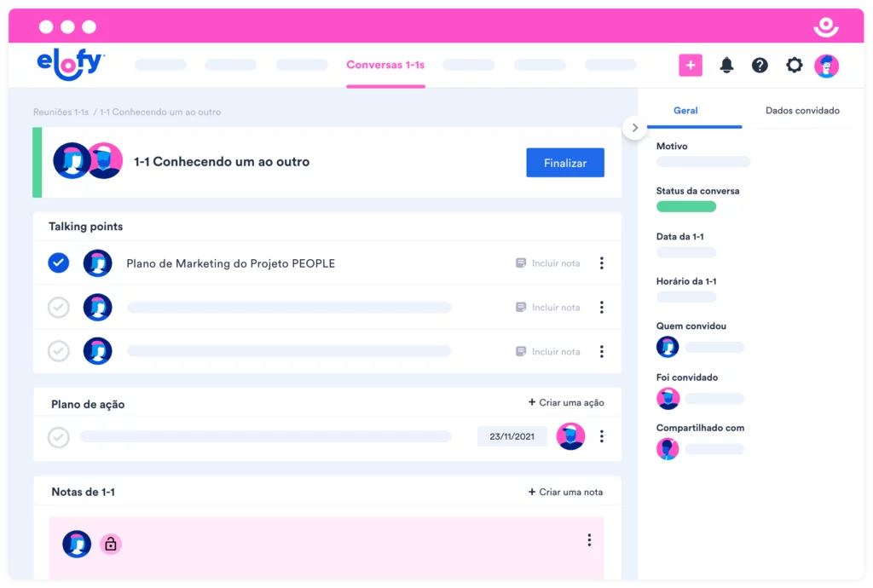Switch to the Dados convidado tab
Viewport: 873px width, 588px height.
(x=802, y=110)
